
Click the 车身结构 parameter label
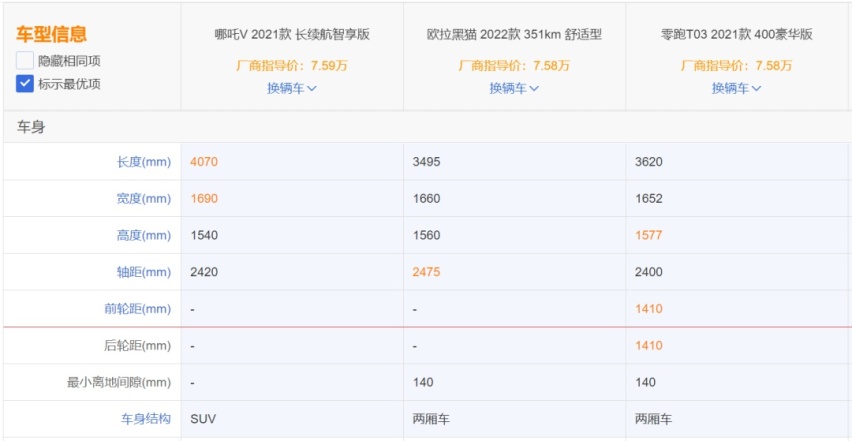(146, 419)
